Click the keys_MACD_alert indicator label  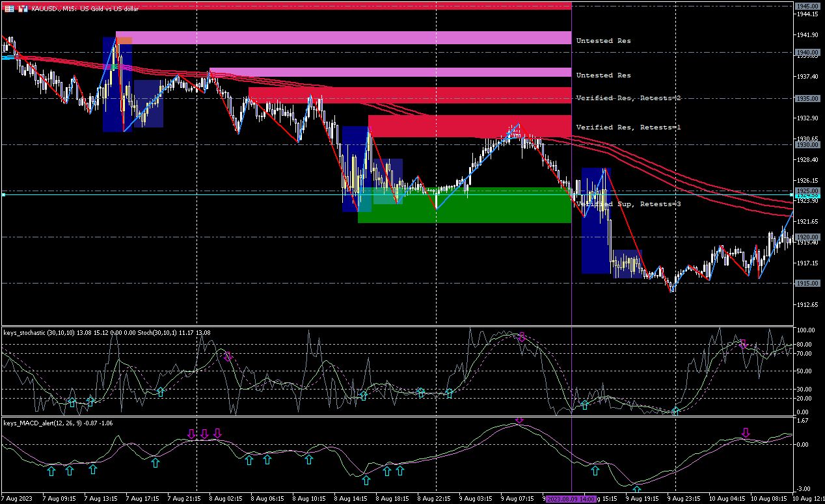coord(40,423)
